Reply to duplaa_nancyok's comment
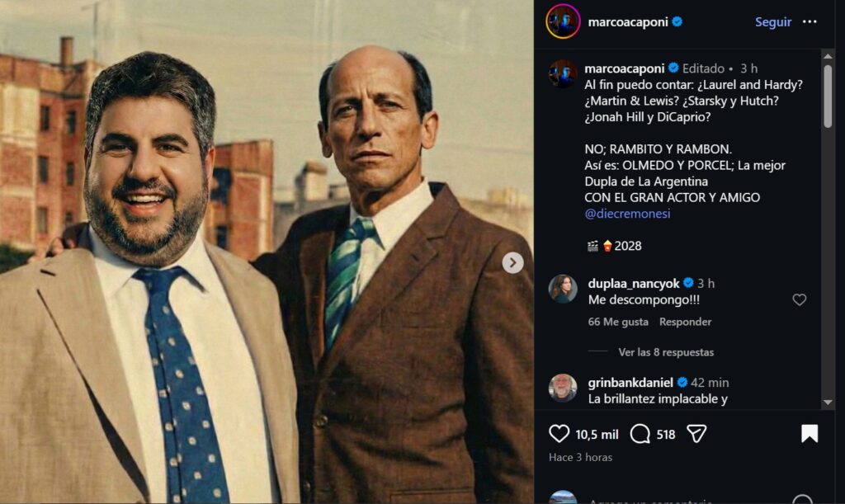845x504 pixels. click(x=685, y=322)
